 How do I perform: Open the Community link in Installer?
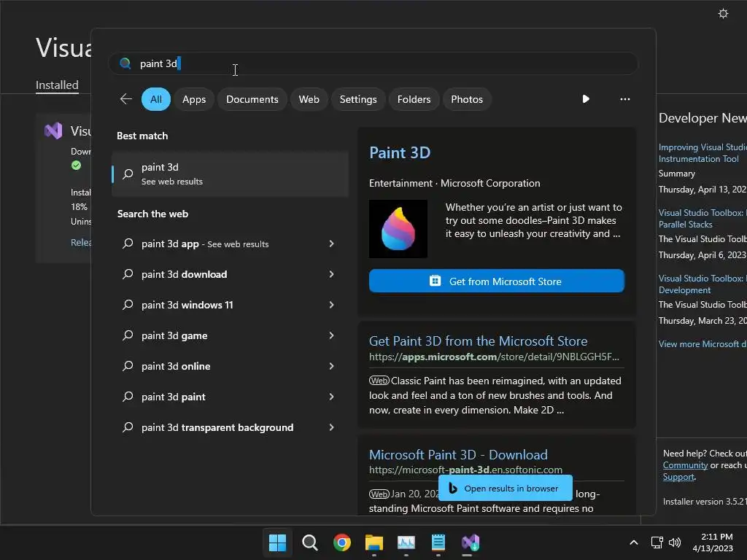pyautogui.click(x=685, y=465)
